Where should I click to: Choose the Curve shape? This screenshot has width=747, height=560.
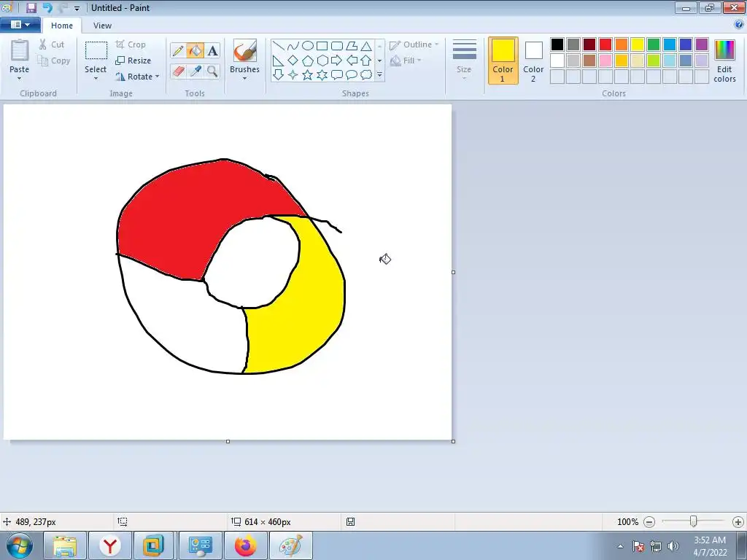[293, 46]
